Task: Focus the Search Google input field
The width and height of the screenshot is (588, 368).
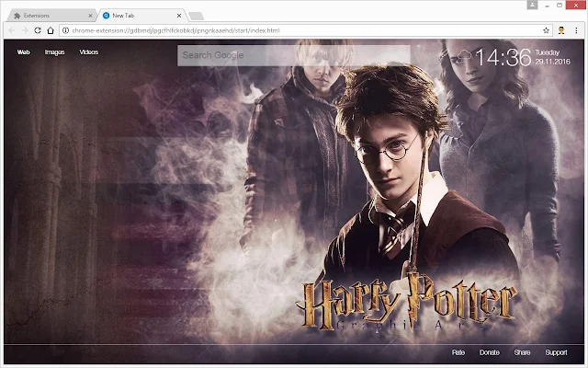Action: pos(294,55)
